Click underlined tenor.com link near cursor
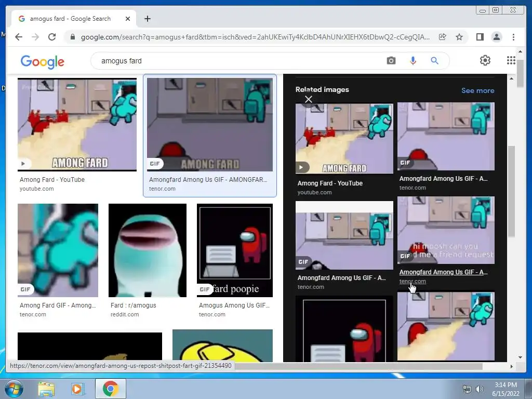 tap(413, 281)
